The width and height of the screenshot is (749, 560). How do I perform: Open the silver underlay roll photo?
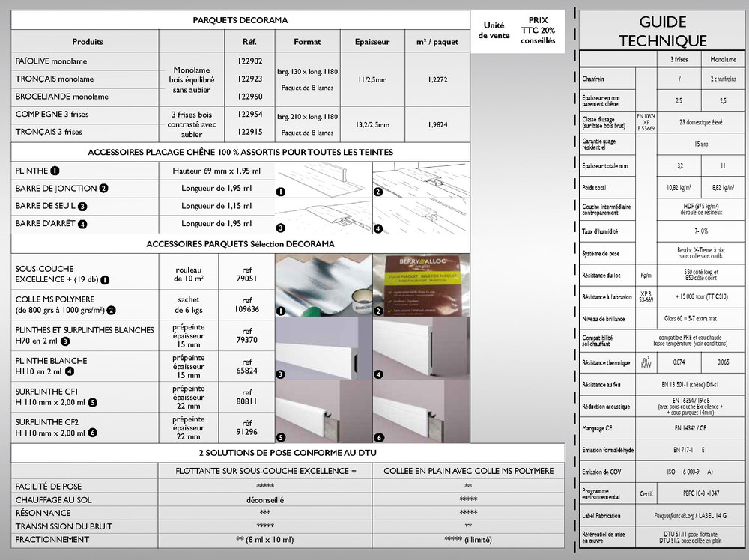(x=322, y=285)
